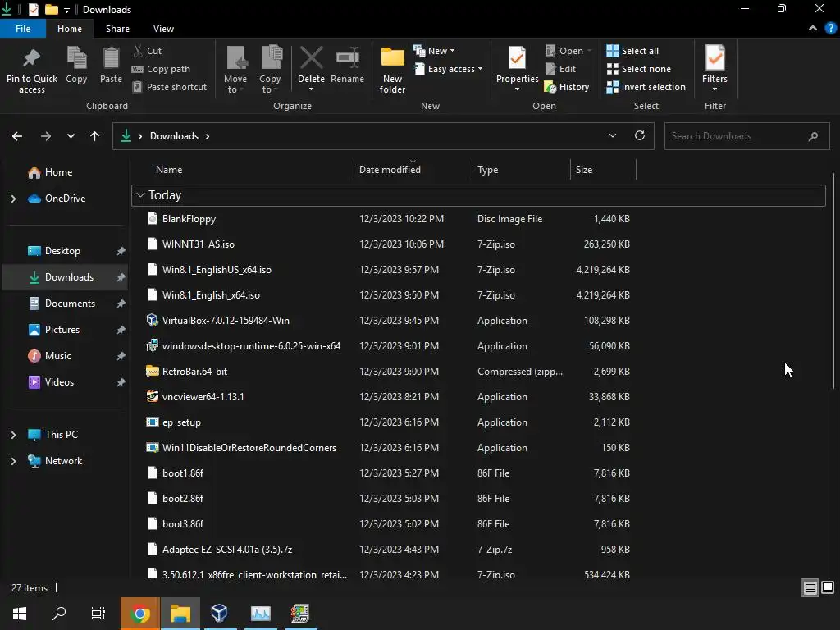Click the Delete X icon
The height and width of the screenshot is (630, 840).
point(311,58)
